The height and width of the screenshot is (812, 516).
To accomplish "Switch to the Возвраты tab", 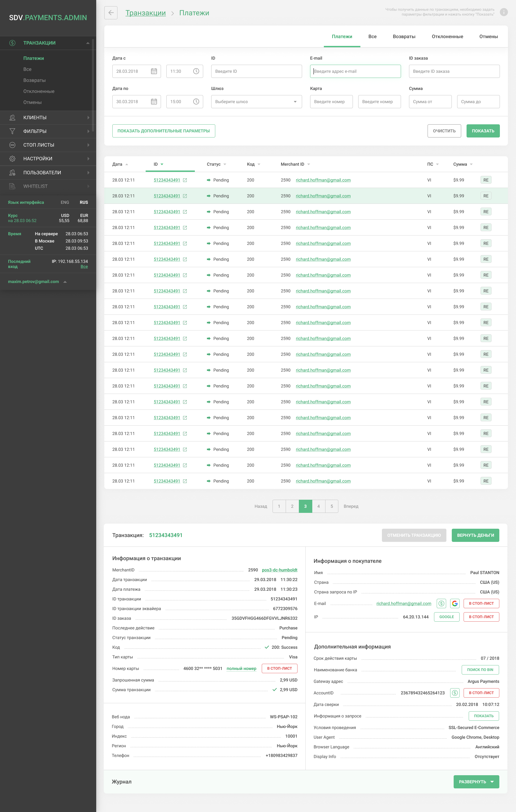I will [x=404, y=37].
